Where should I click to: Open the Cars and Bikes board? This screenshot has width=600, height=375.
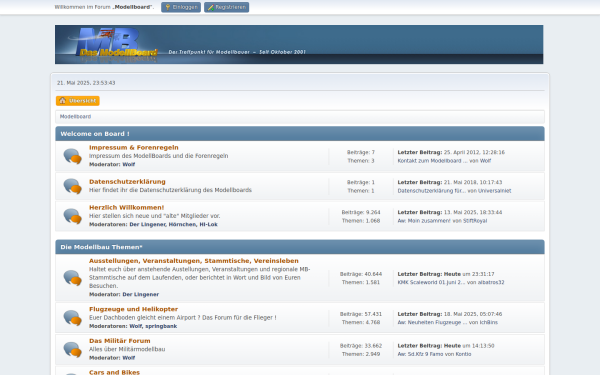(114, 372)
